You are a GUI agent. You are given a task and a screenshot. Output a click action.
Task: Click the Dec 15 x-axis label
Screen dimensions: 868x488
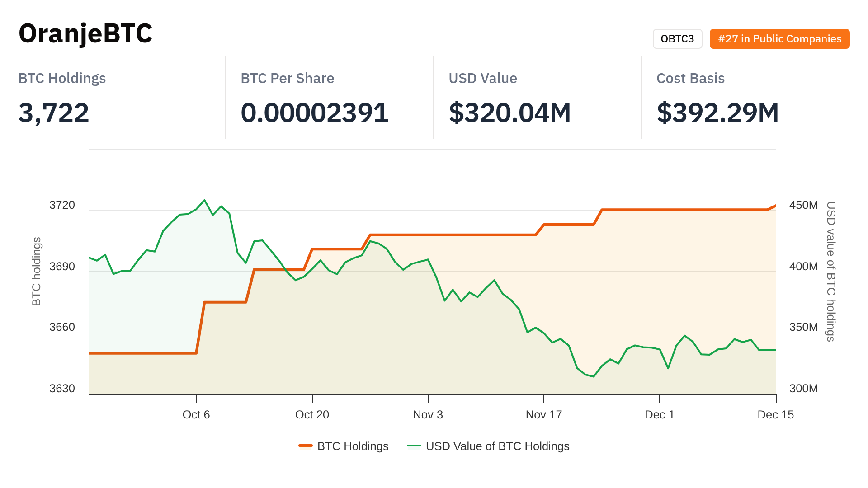[x=775, y=415]
